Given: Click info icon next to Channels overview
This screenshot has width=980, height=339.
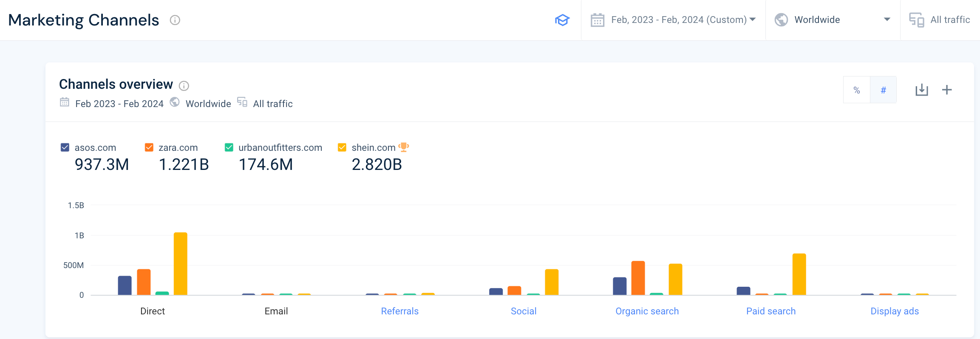Looking at the screenshot, I should (184, 86).
